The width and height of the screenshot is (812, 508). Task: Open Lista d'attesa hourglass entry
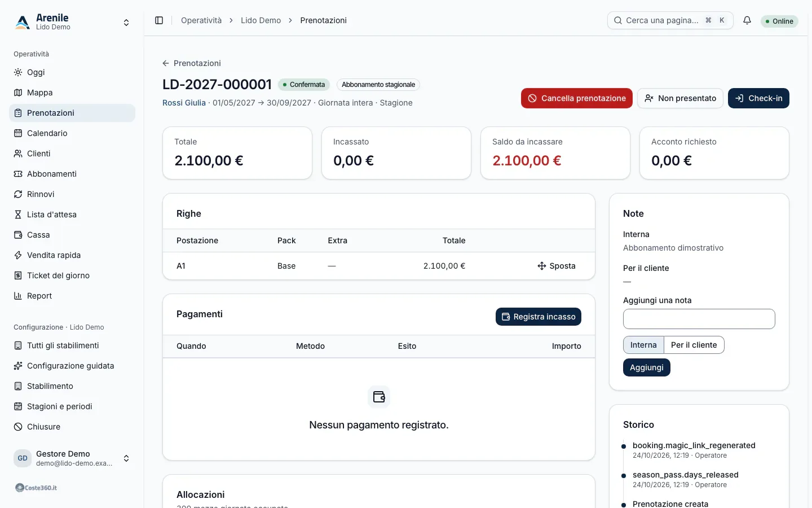pyautogui.click(x=72, y=214)
